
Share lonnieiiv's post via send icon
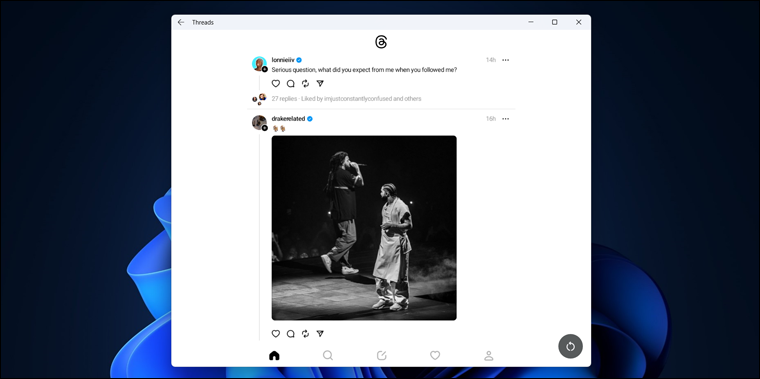(x=320, y=83)
